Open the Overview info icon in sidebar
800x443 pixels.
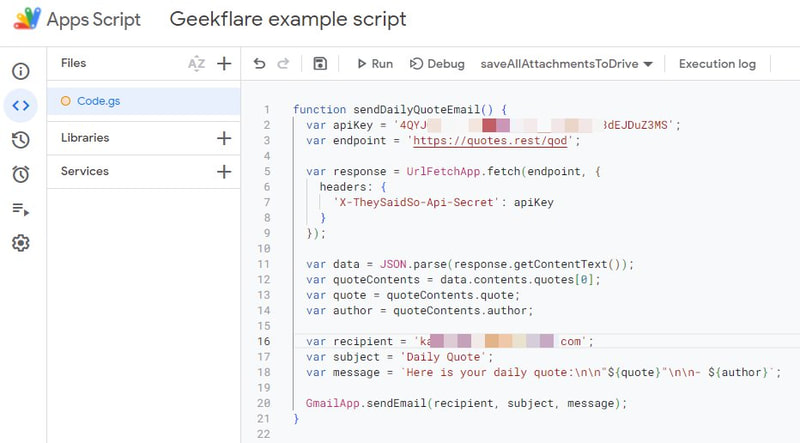click(x=20, y=71)
